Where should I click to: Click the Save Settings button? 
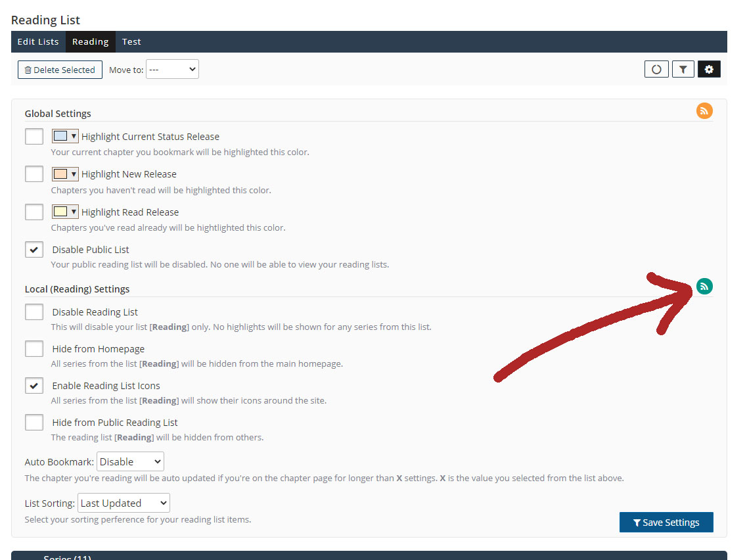666,523
